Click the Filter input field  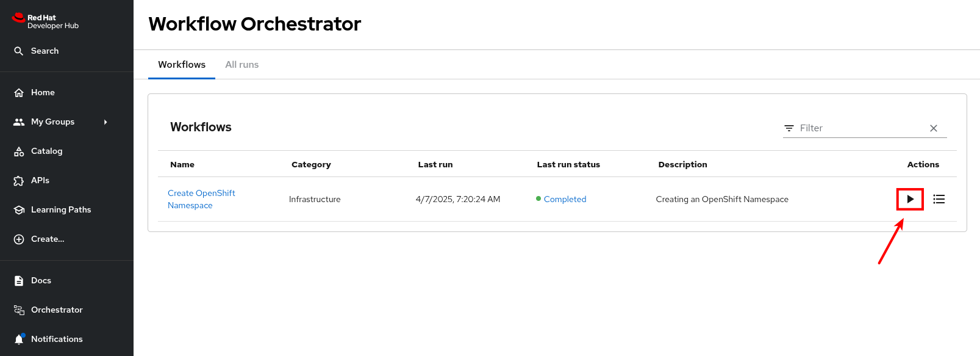point(860,128)
